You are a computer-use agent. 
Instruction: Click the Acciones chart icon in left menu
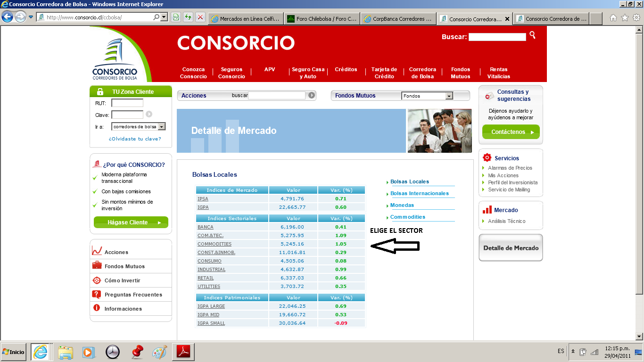coord(97,251)
